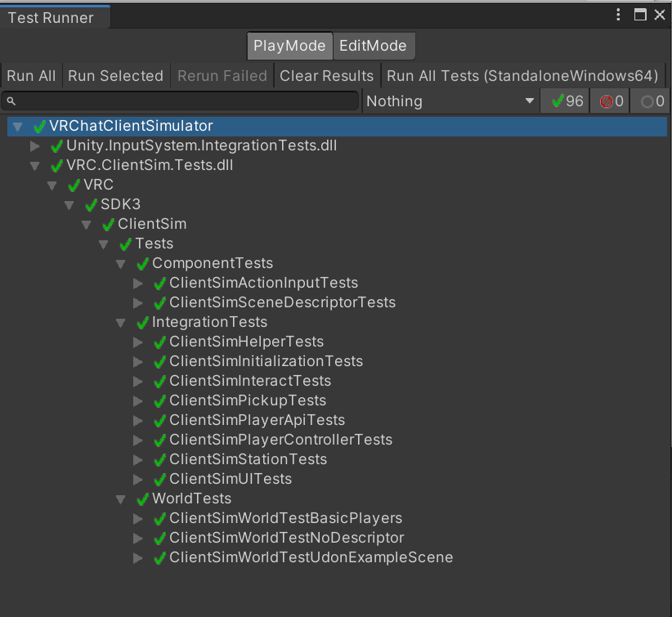Collapse the IntegrationTests tree group
The width and height of the screenshot is (672, 617).
(x=120, y=322)
